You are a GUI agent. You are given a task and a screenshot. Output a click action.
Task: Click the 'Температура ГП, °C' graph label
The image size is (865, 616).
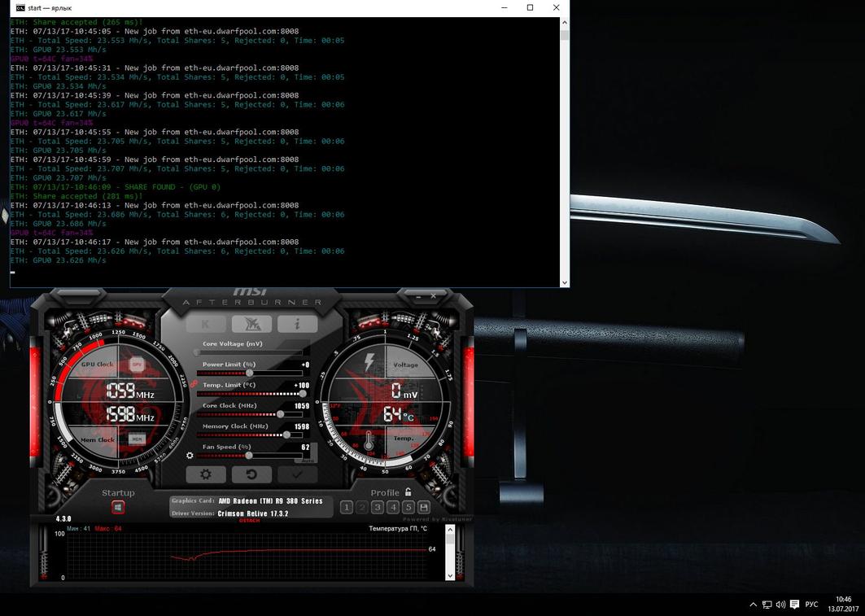(398, 528)
